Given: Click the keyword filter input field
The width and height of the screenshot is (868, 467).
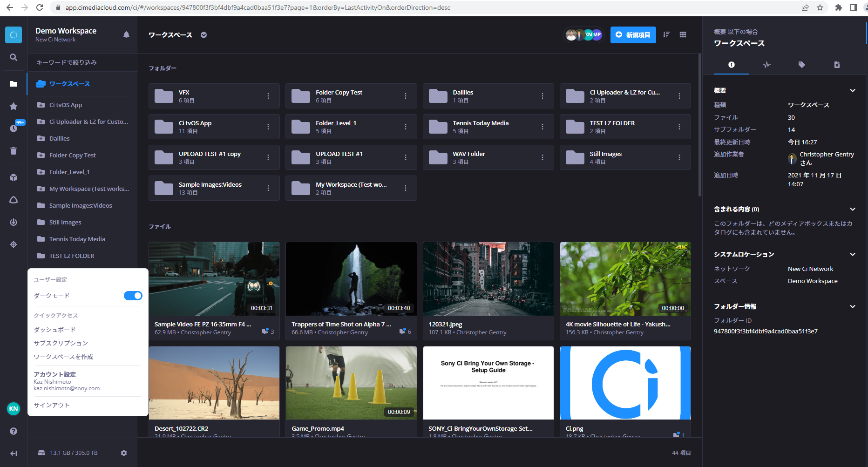Looking at the screenshot, I should tap(82, 62).
